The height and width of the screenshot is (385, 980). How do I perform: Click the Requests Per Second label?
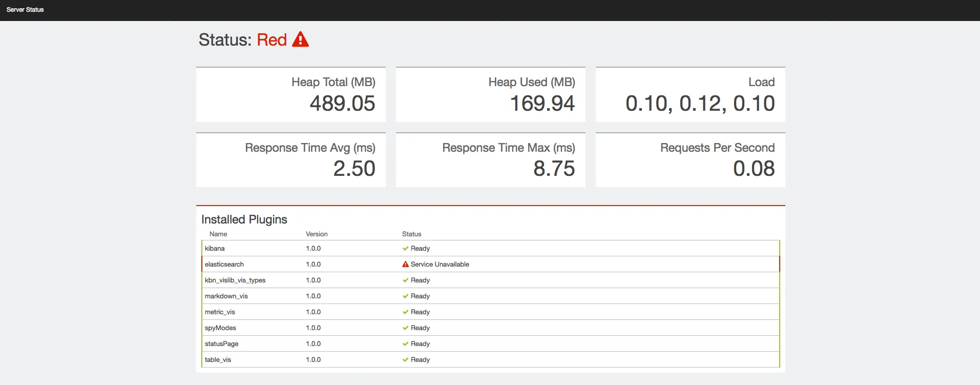click(x=718, y=148)
